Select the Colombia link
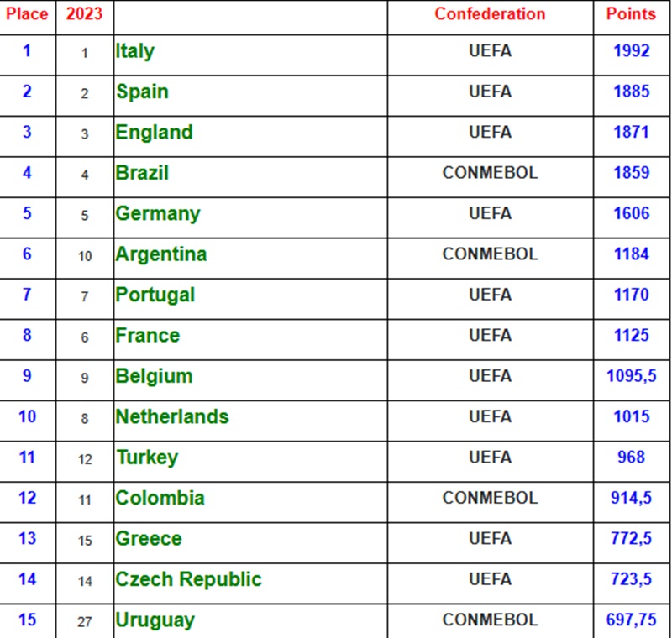 coord(160,498)
